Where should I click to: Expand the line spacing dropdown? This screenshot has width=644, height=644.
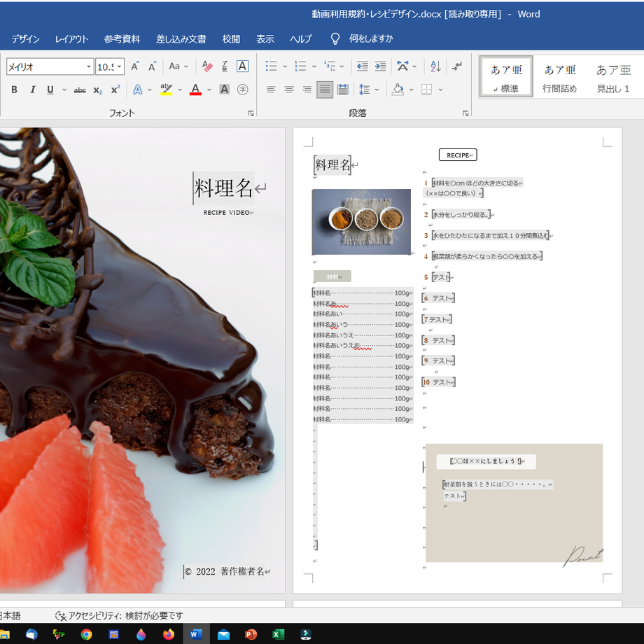(x=377, y=90)
